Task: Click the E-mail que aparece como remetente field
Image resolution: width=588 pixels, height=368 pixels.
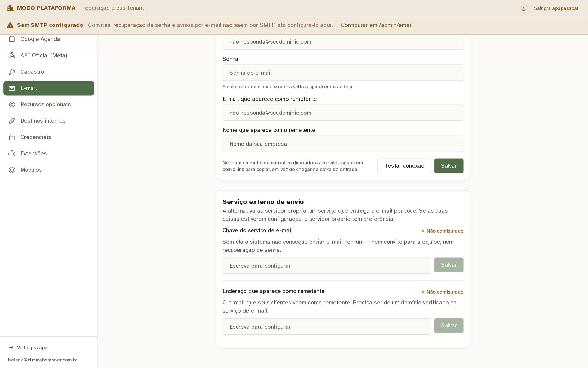Action: pos(343,113)
